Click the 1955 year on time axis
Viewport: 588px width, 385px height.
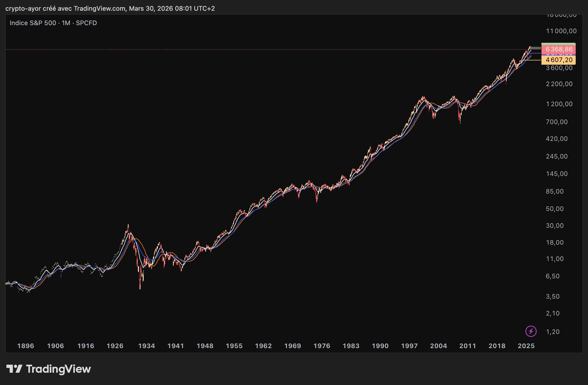point(234,346)
